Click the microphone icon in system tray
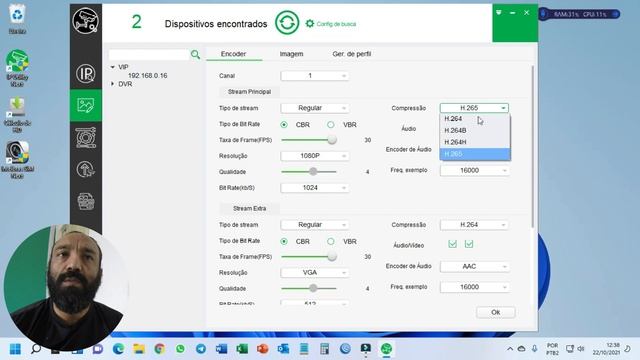This screenshot has width=640, height=360. (x=534, y=349)
